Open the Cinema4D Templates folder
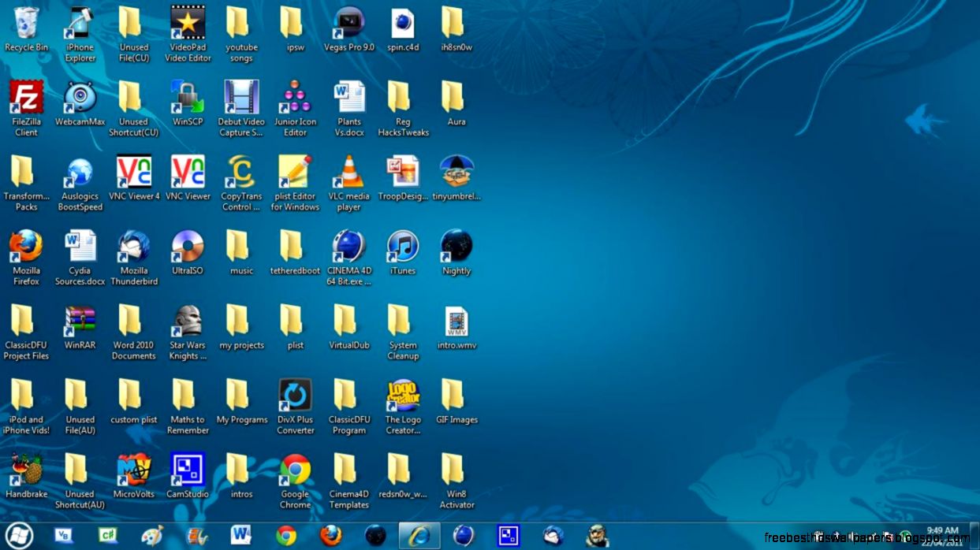This screenshot has width=980, height=550. point(348,481)
